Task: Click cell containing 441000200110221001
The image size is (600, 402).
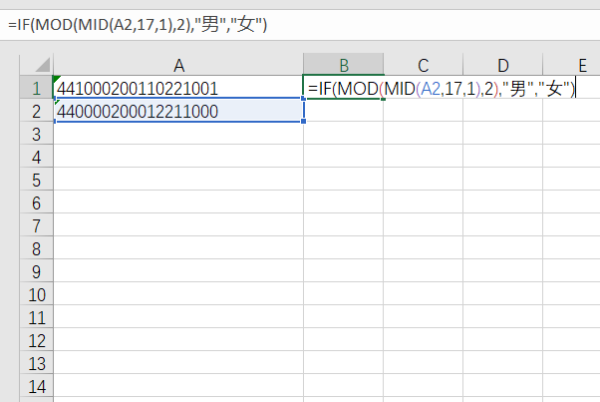Action: pos(179,88)
